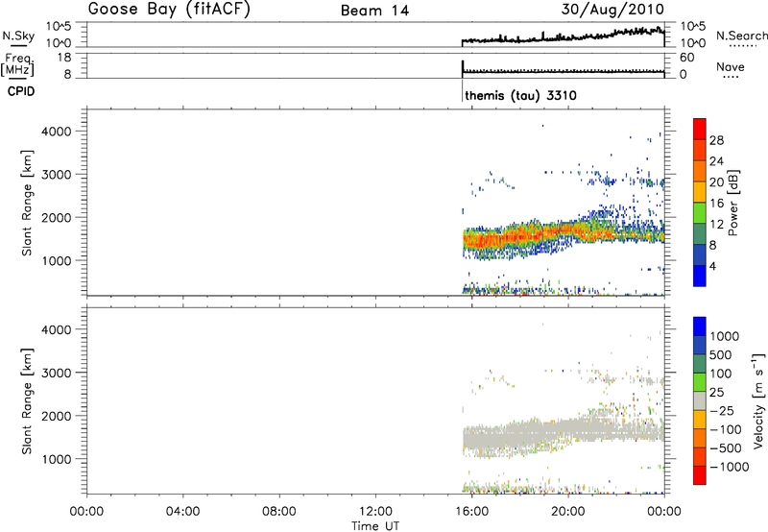Image resolution: width=768 pixels, height=532 pixels.
Task: Click the "-1000" value on velocity color bar
Action: pyautogui.click(x=729, y=467)
